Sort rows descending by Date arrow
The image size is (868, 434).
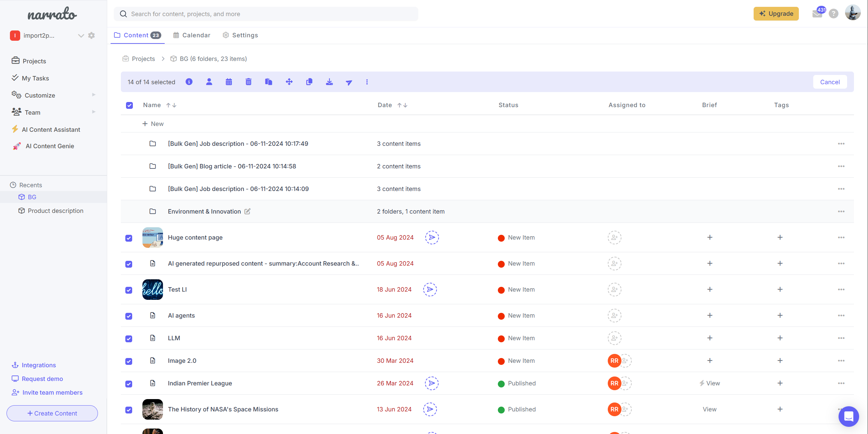[405, 105]
